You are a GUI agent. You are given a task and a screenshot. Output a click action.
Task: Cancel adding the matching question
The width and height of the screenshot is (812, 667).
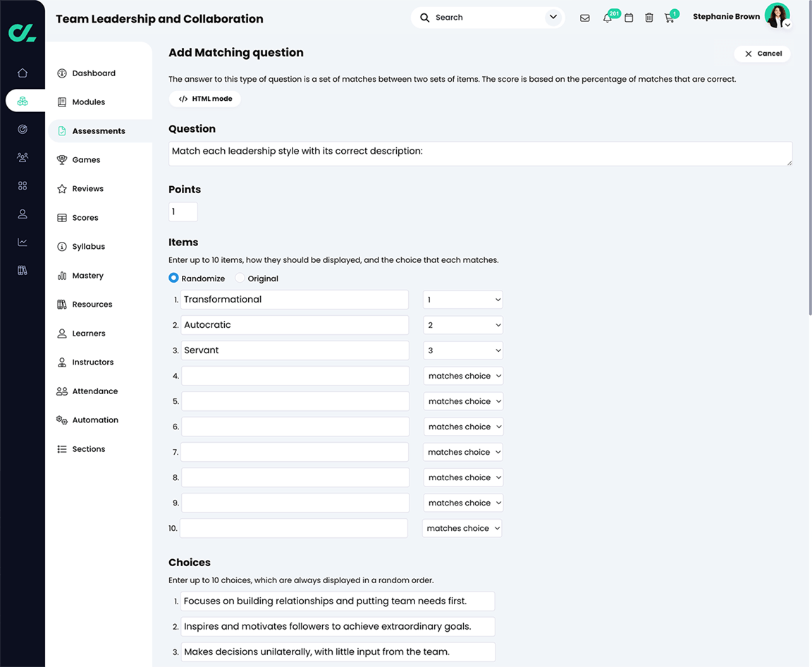click(762, 53)
